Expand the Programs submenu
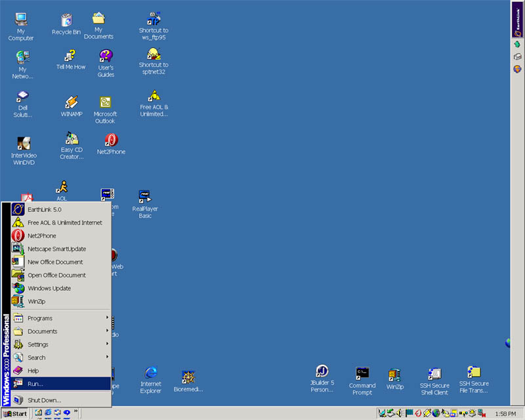Screen dimensions: 525x420 [x=61, y=318]
